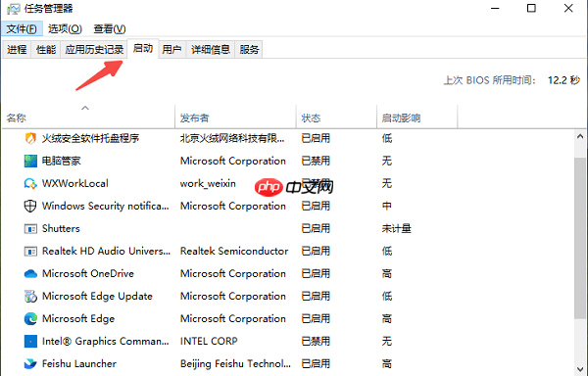Click the vertical scrollbar thumb
This screenshot has width=588, height=376.
(x=580, y=238)
